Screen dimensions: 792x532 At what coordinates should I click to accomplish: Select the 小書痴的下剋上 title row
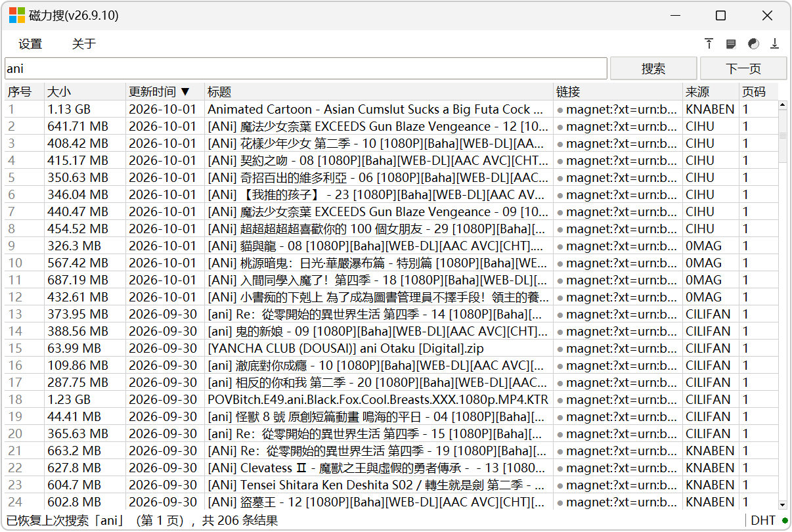pyautogui.click(x=378, y=297)
